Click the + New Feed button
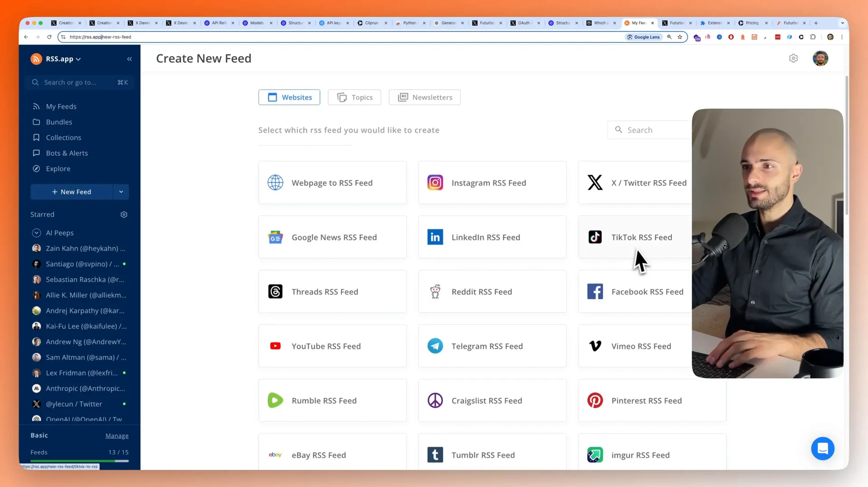 coord(71,192)
